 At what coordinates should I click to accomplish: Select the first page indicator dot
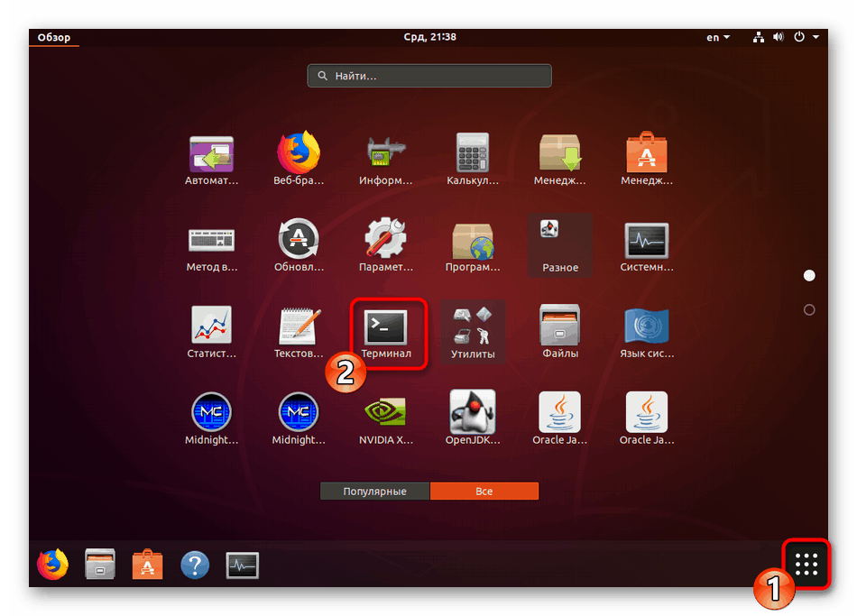[x=809, y=275]
